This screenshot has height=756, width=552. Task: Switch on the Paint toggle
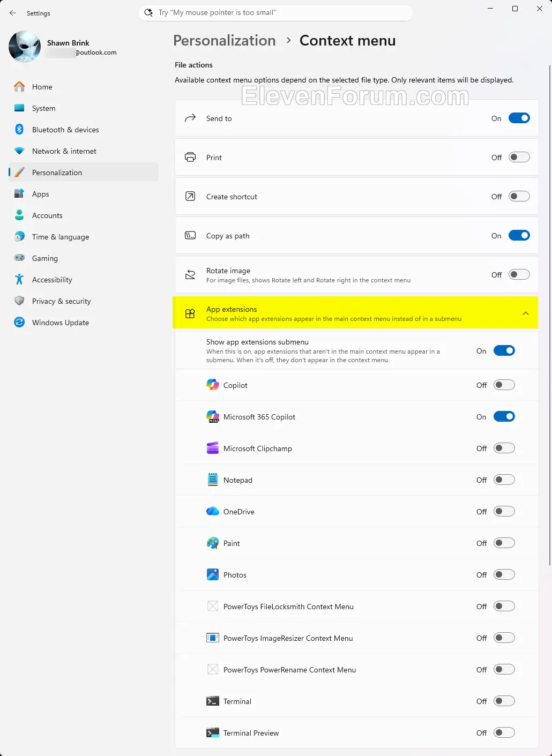pos(504,543)
